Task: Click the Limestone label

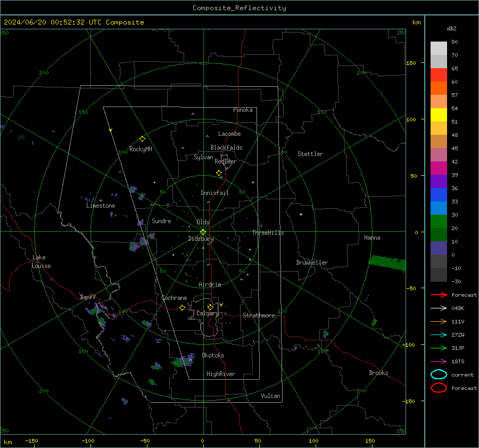Action: pos(101,206)
